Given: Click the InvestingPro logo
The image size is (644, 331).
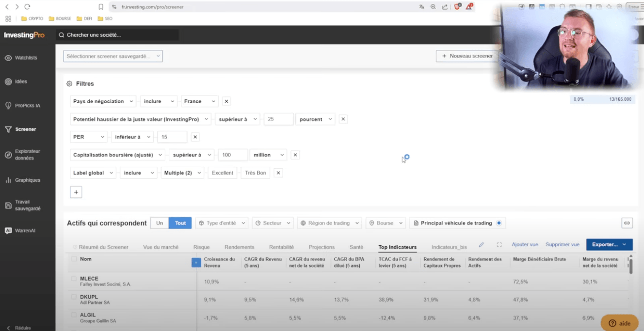Looking at the screenshot, I should click(x=24, y=35).
